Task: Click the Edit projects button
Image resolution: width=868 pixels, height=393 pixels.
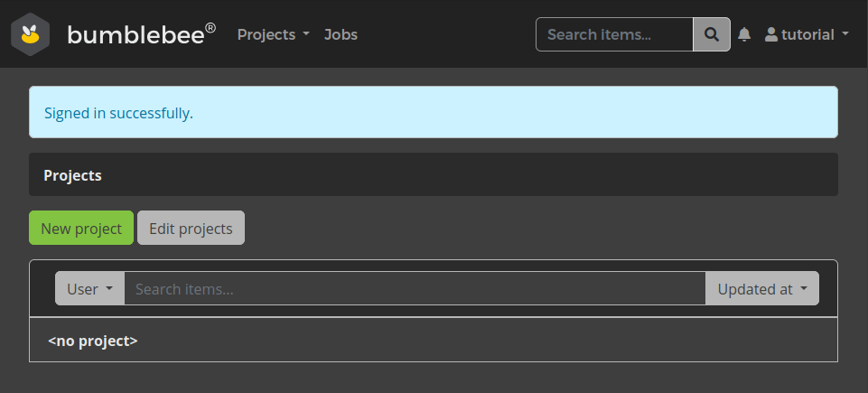Action: coord(191,229)
